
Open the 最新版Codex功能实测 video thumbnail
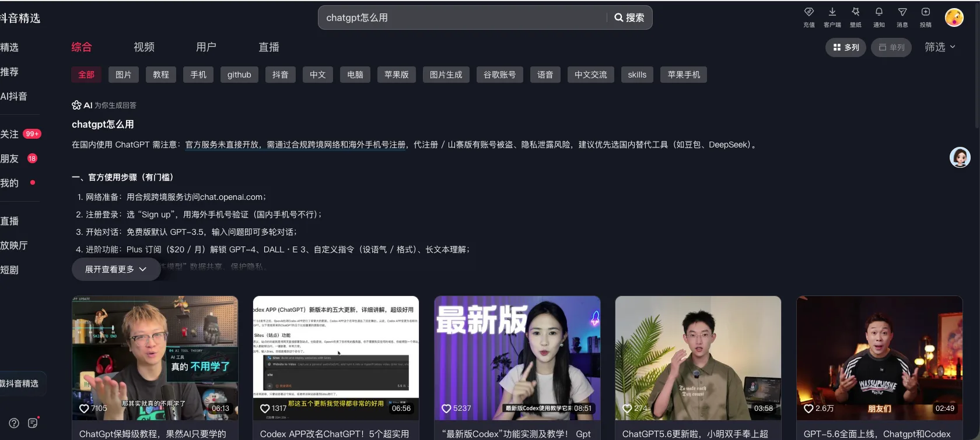(517, 358)
